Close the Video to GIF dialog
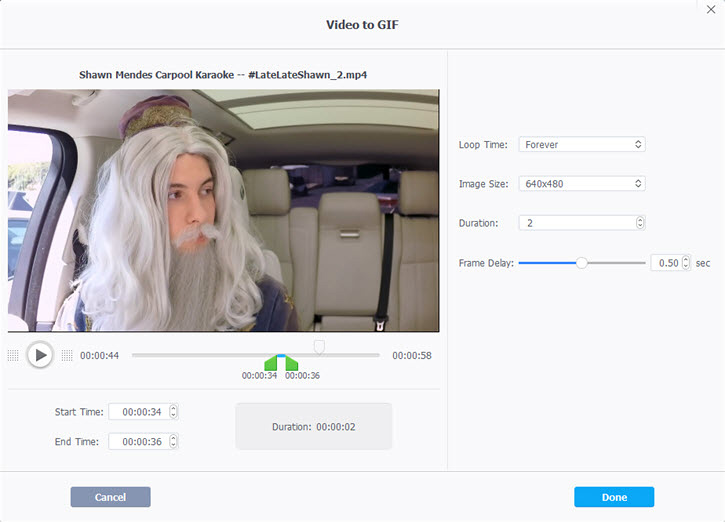 click(711, 9)
